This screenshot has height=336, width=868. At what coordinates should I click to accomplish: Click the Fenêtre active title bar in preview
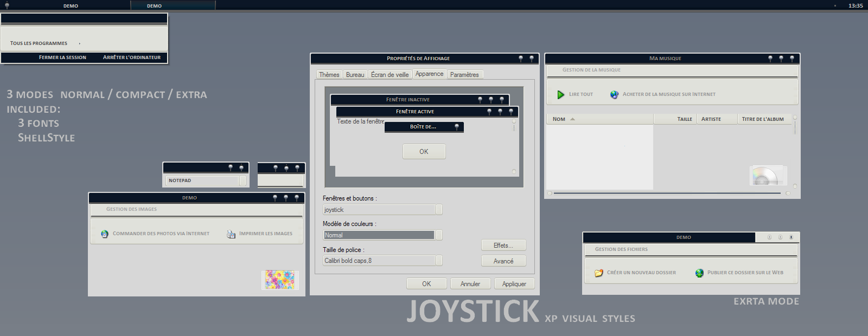[427, 112]
